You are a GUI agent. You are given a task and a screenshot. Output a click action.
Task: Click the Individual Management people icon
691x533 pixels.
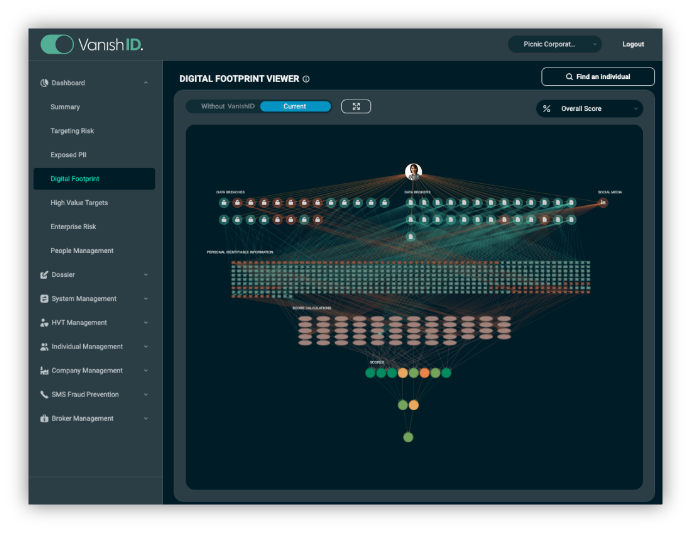(x=44, y=347)
